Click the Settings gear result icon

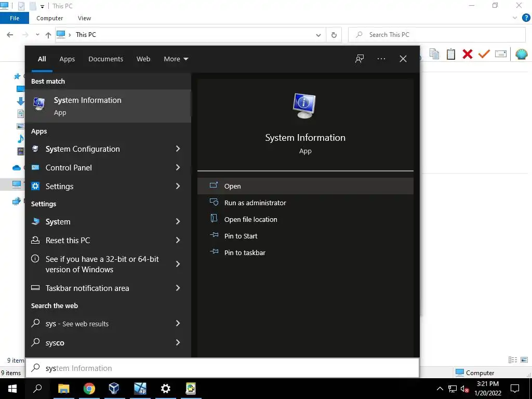[35, 186]
